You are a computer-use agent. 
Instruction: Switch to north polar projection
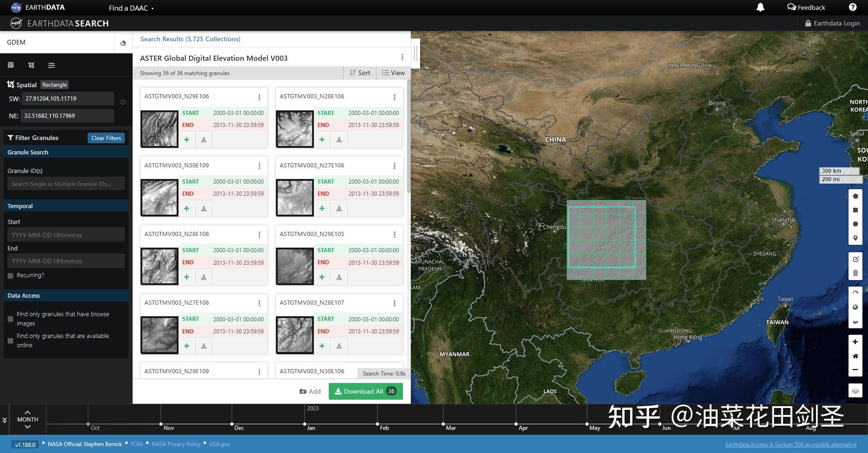[x=855, y=293]
